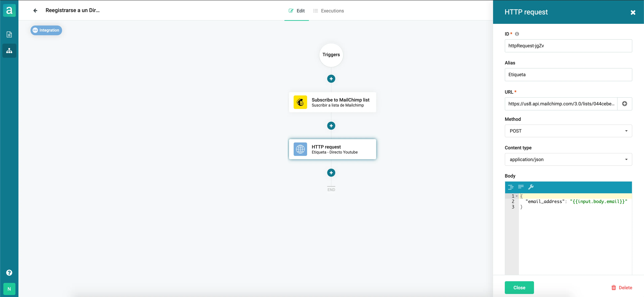644x297 pixels.
Task: Select the Subscribe to MailChimp list node
Action: pyautogui.click(x=332, y=102)
